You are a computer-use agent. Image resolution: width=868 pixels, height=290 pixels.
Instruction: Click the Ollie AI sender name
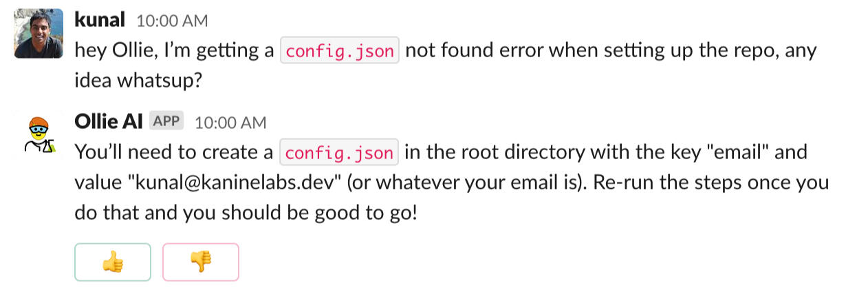click(x=108, y=122)
